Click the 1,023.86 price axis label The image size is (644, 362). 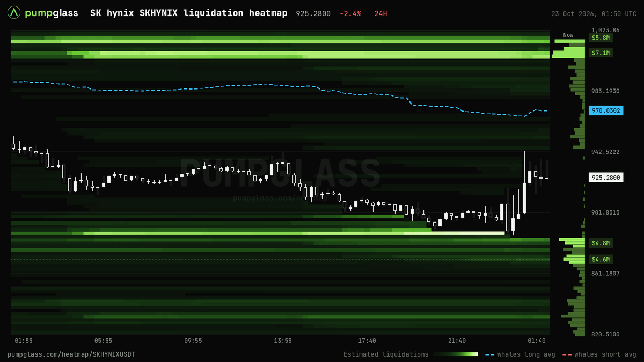pos(605,31)
